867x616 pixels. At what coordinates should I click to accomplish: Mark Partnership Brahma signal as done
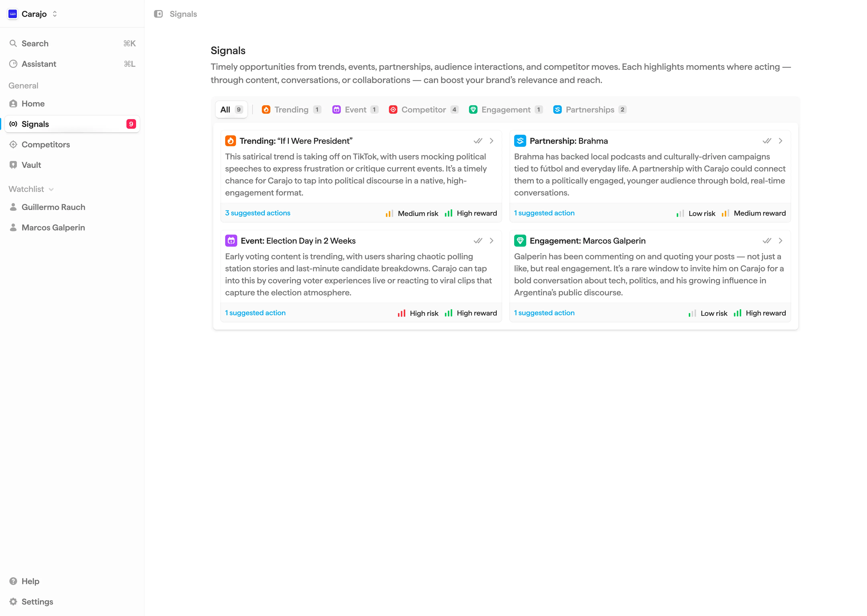point(766,141)
